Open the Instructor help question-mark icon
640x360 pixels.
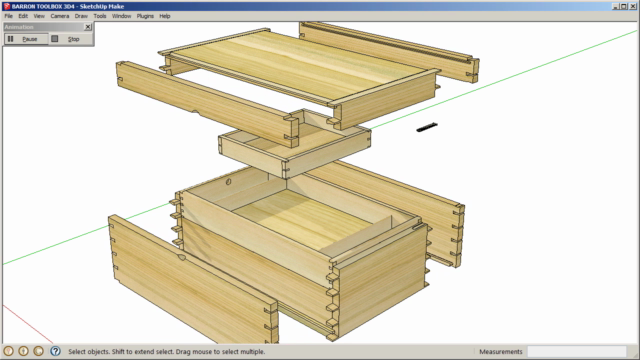click(56, 351)
